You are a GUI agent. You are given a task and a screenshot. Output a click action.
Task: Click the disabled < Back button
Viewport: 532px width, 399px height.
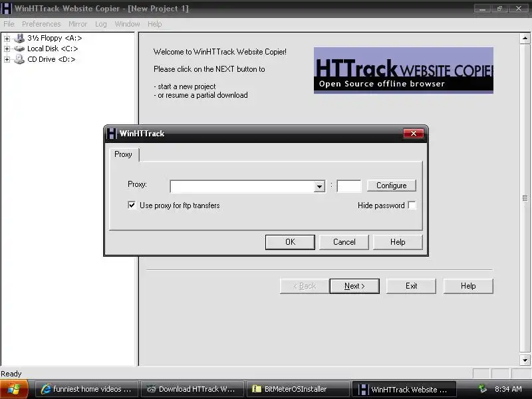click(305, 286)
